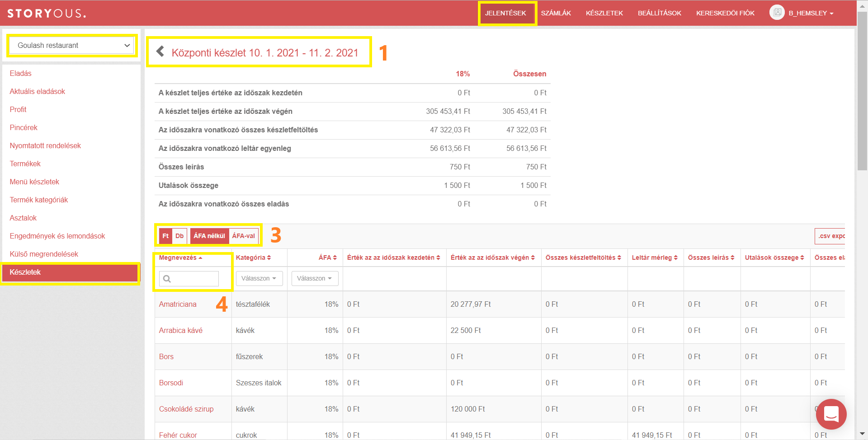Open the Csokoládé szirup item link
Screen dimensions: 868x440
[x=186, y=409]
